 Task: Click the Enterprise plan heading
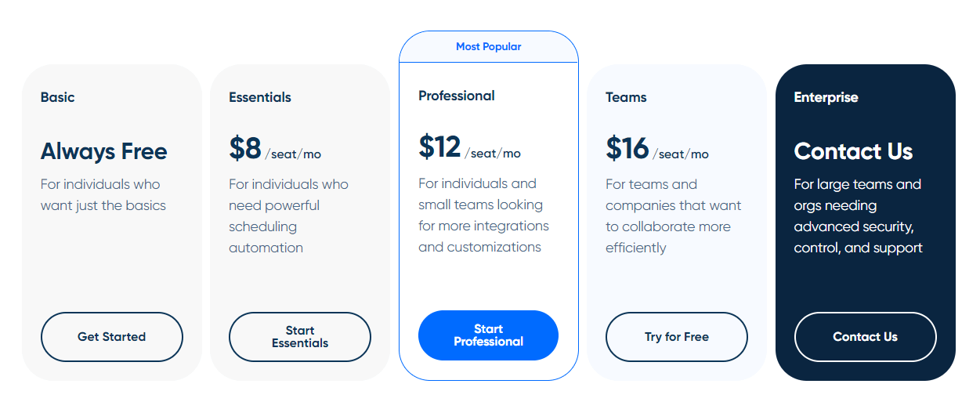tap(826, 97)
